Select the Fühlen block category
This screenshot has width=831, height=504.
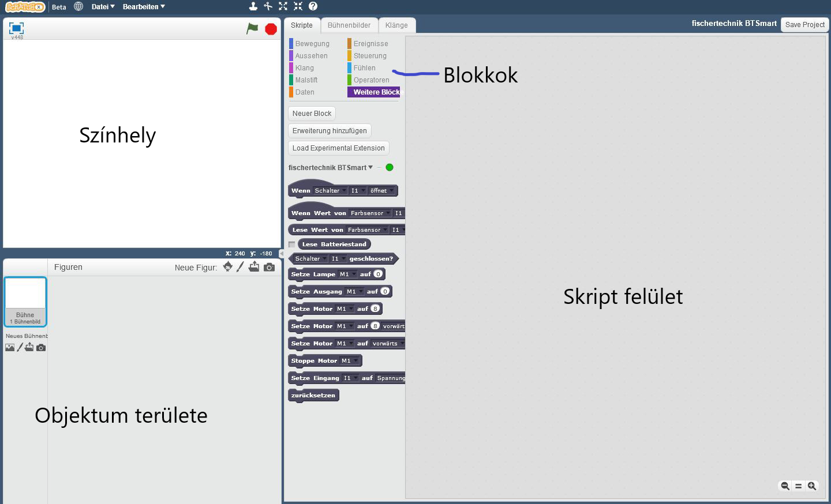click(364, 68)
